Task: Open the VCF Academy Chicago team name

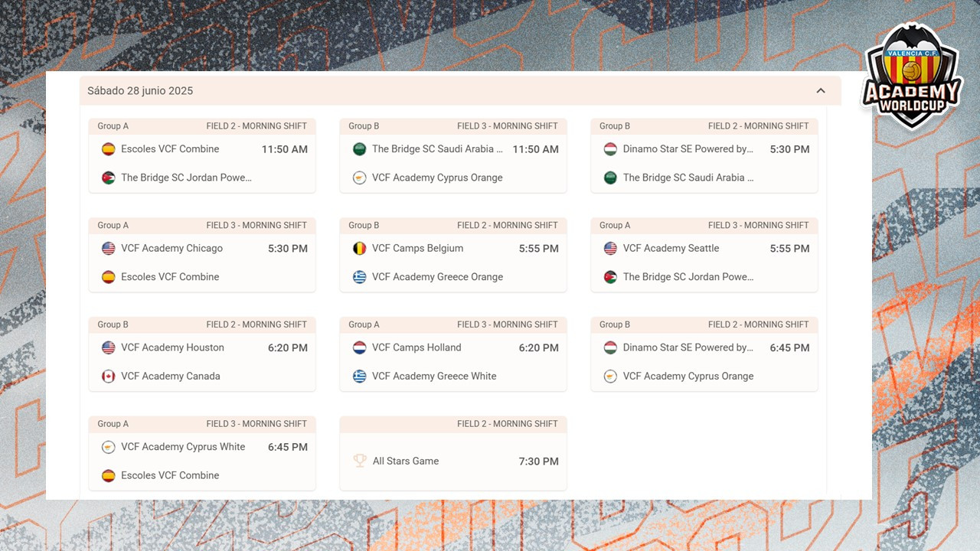Action: 171,248
